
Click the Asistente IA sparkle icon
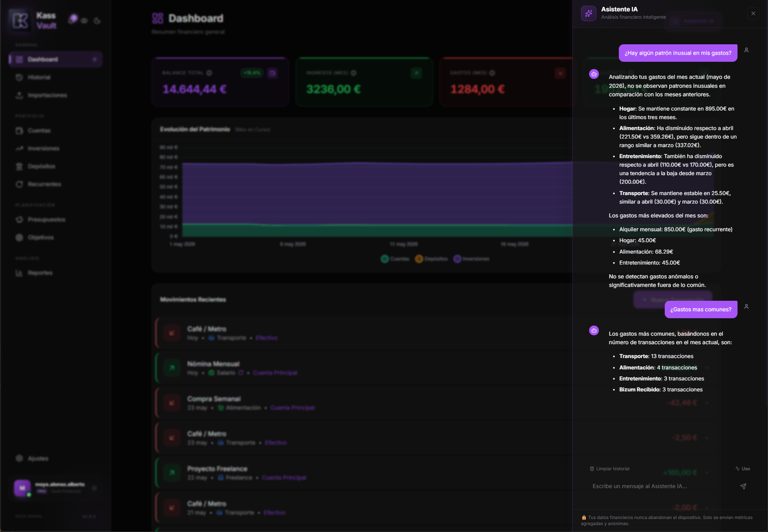[588, 13]
